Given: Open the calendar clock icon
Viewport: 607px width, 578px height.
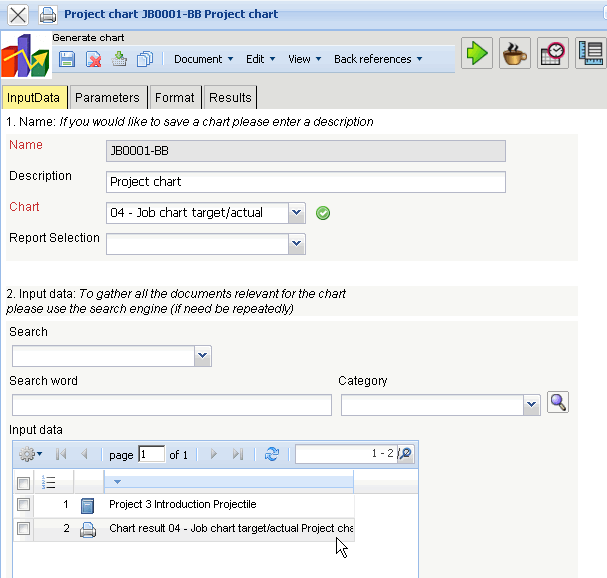Looking at the screenshot, I should (552, 54).
